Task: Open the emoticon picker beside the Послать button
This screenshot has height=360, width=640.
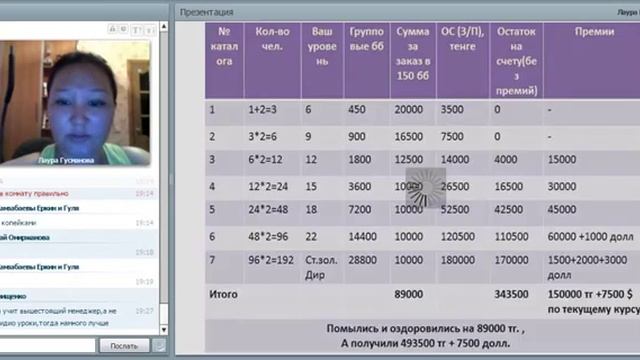Action: (159, 346)
